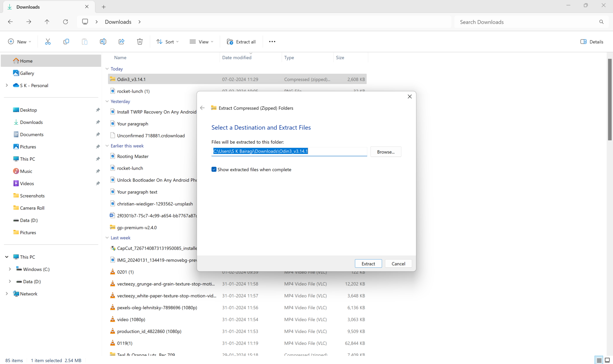Toggle the Details pane button
Screen dimensions: 613x364
pos(592,42)
